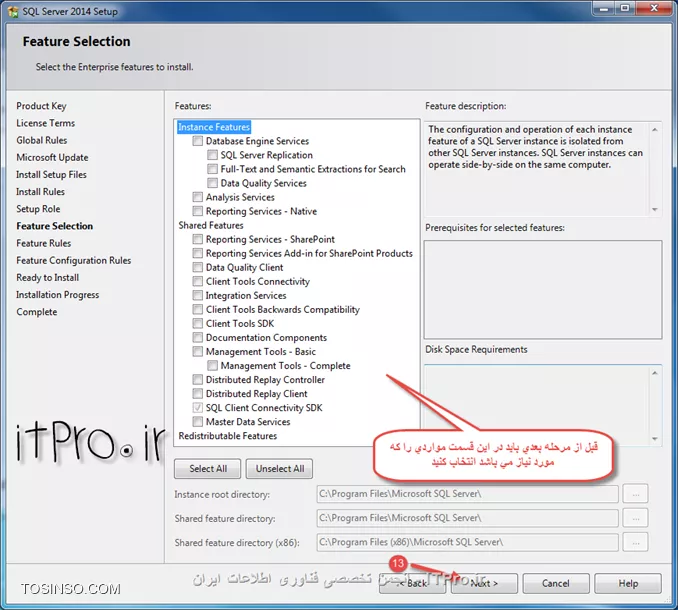
Task: Open Help for Feature Selection
Action: (x=628, y=584)
